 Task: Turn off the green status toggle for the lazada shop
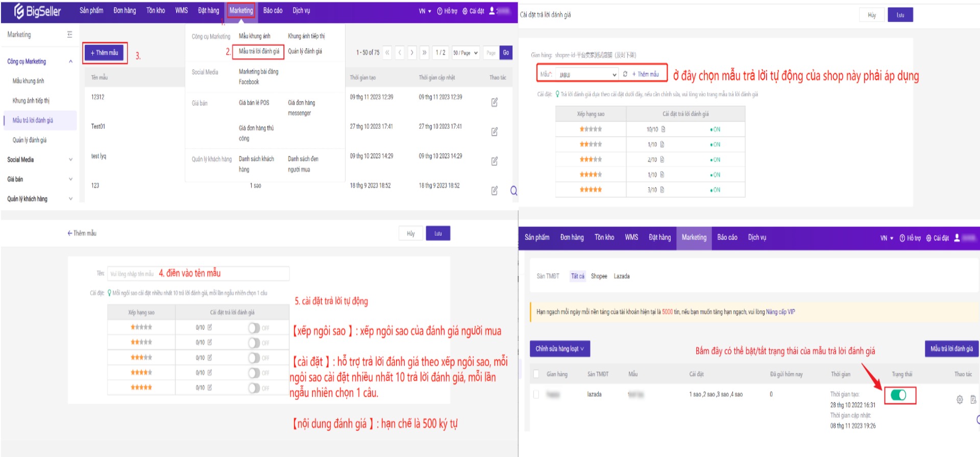[x=898, y=395]
